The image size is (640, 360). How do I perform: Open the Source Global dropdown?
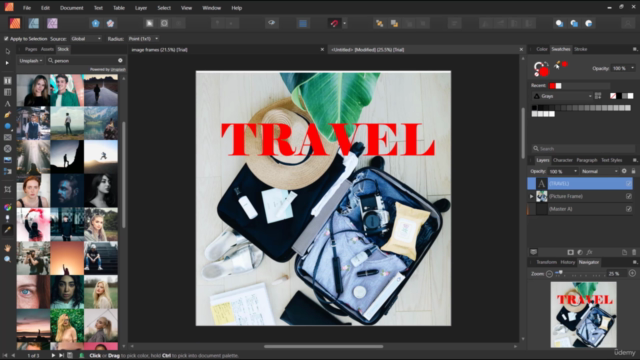pyautogui.click(x=86, y=39)
